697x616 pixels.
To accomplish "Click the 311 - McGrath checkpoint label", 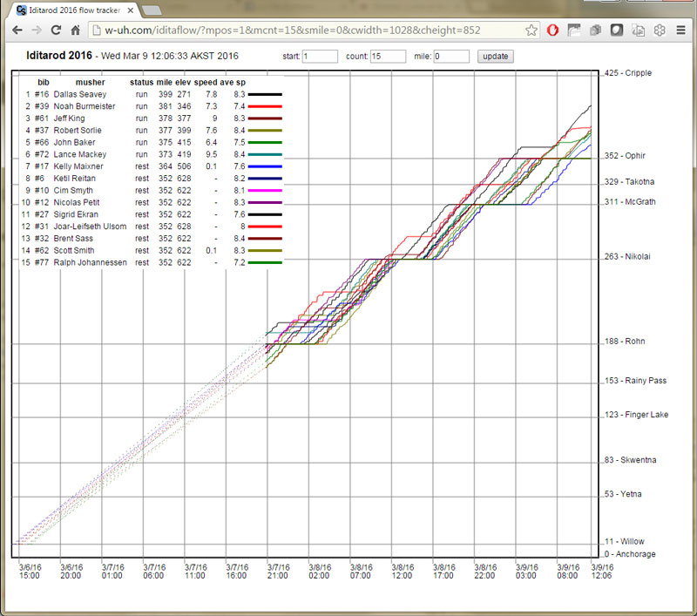I will 630,202.
